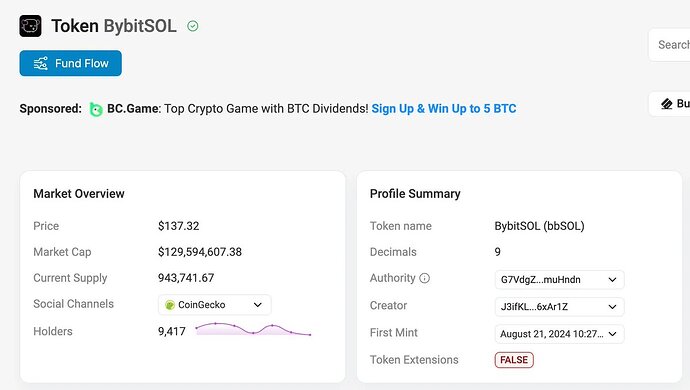Click the BC.Game sponsor logo icon

coord(96,109)
